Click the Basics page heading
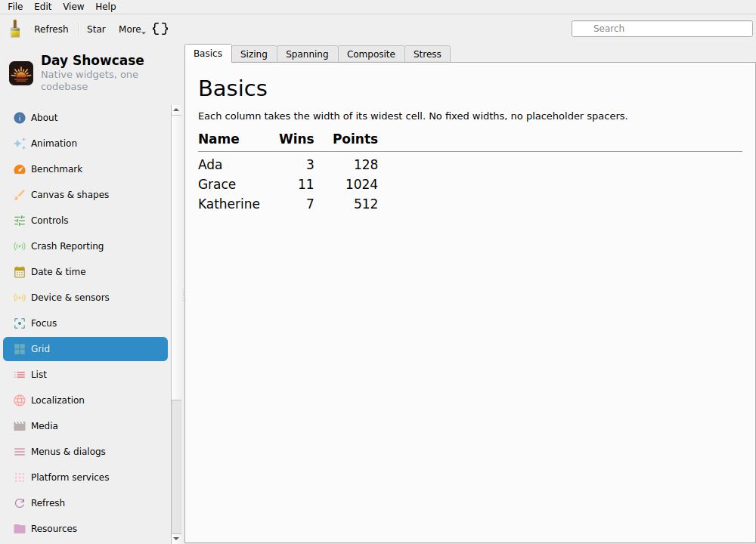This screenshot has width=756, height=544. [233, 88]
